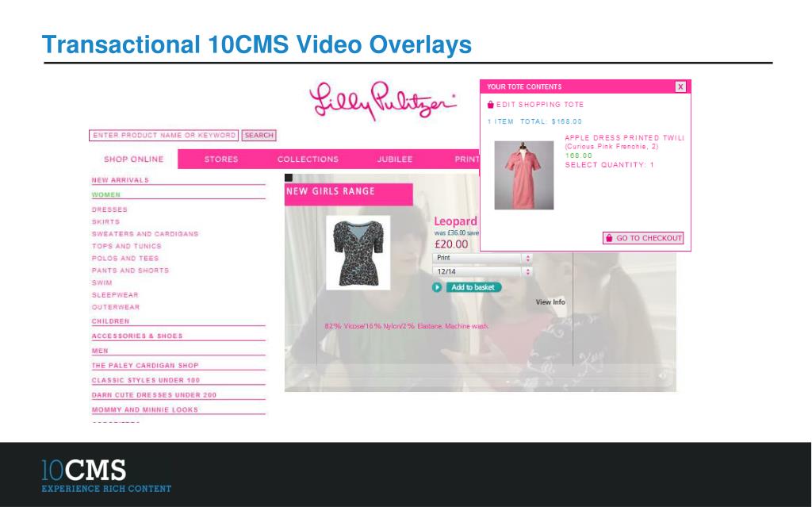Open New Arrivals category
The height and width of the screenshot is (507, 812).
coord(121,180)
